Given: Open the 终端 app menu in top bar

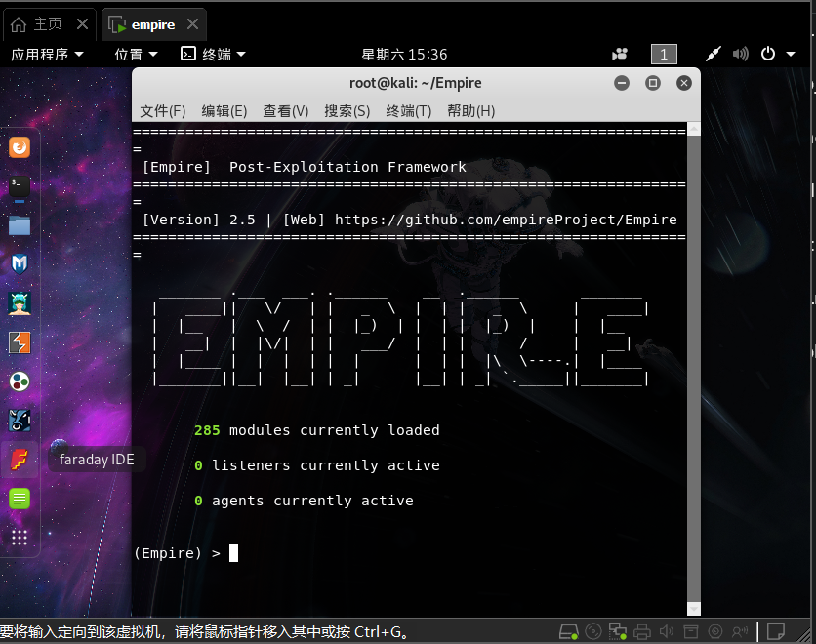Looking at the screenshot, I should [213, 54].
